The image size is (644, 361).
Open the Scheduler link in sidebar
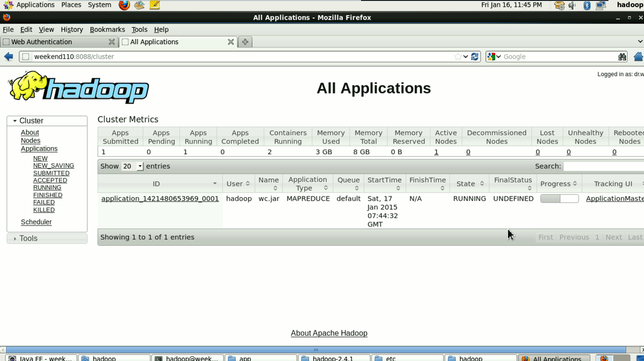[36, 222]
